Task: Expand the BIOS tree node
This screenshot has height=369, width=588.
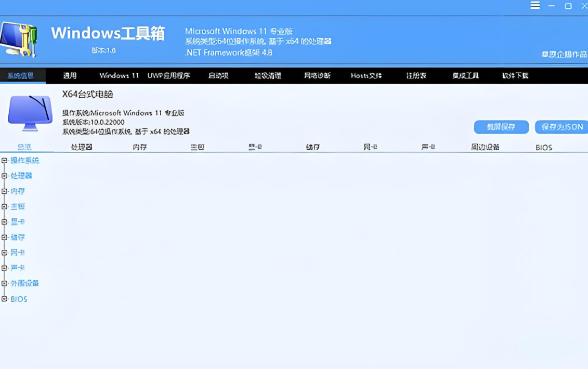Action: pyautogui.click(x=4, y=299)
